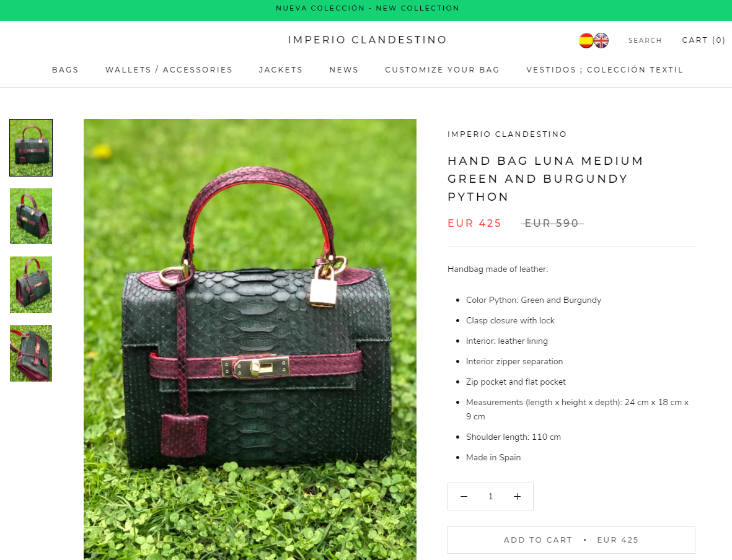
Task: Switch language via the Spanish flag icon
Action: [x=585, y=41]
